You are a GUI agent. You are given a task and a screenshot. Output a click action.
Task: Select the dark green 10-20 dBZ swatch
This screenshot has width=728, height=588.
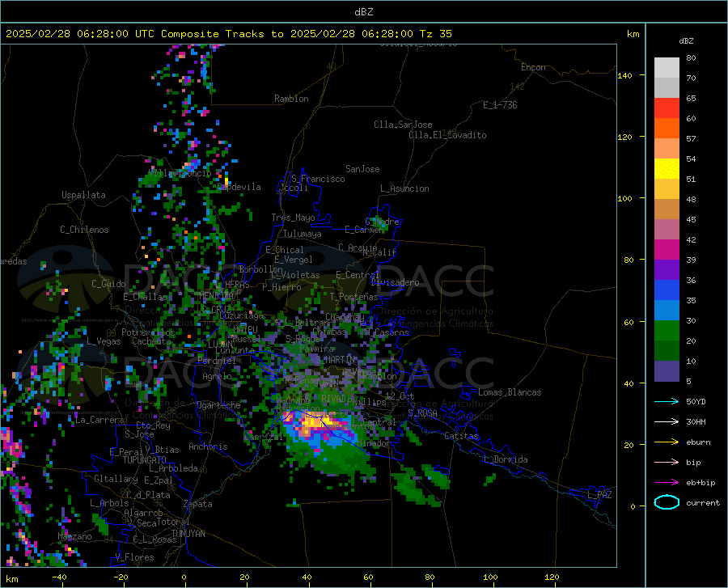coord(667,351)
